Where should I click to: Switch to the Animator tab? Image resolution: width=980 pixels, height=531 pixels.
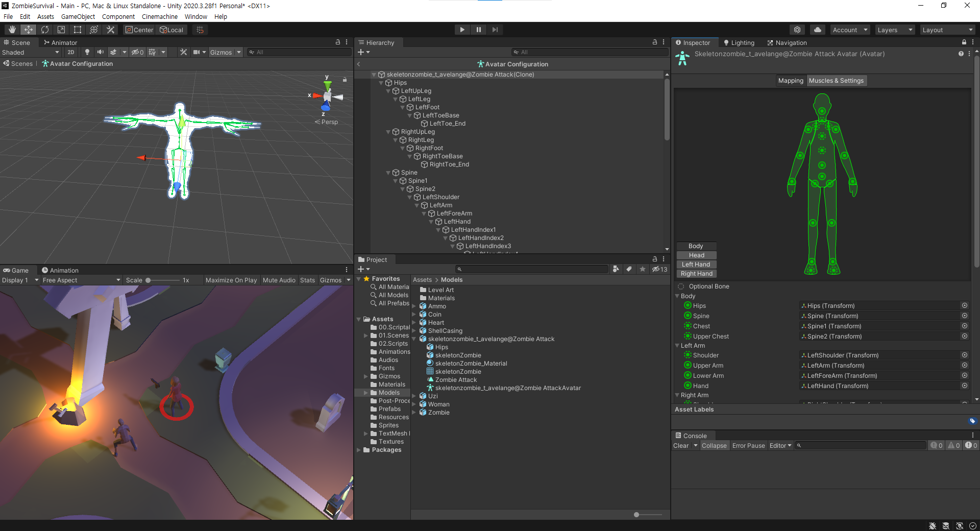(60, 42)
